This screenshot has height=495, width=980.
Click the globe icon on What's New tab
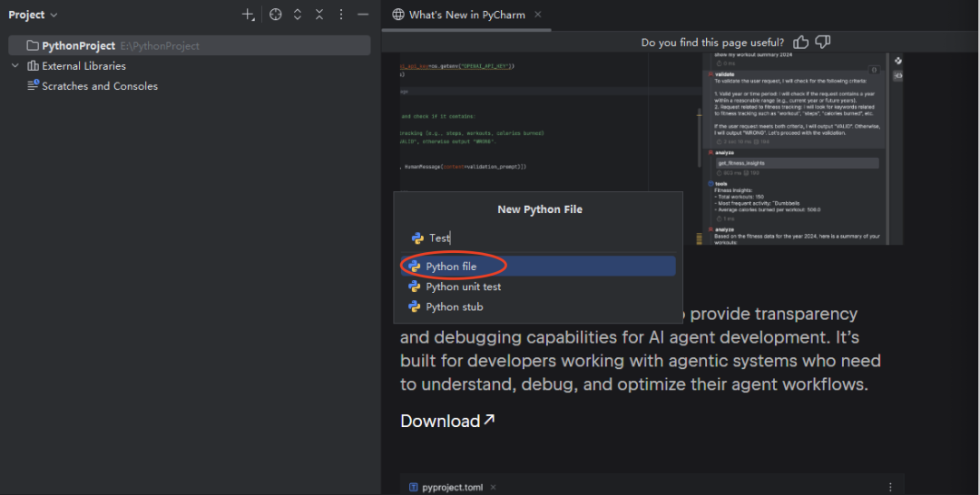click(398, 15)
